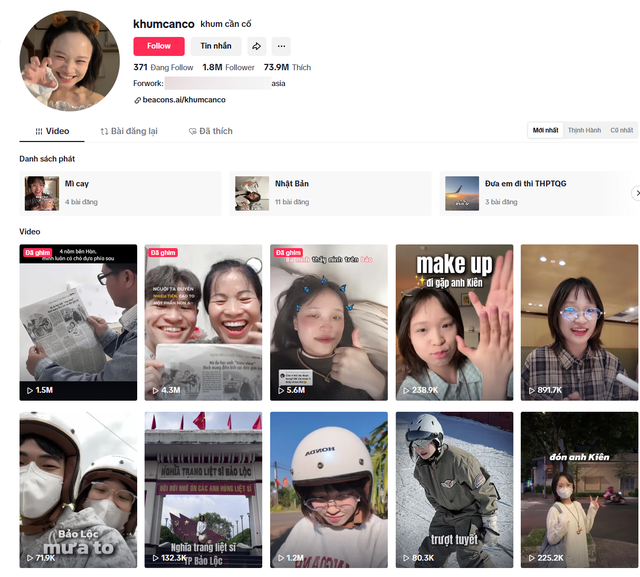Click the play icon on 4.3M video
Viewport: 640px width, 577px height.
[x=154, y=390]
